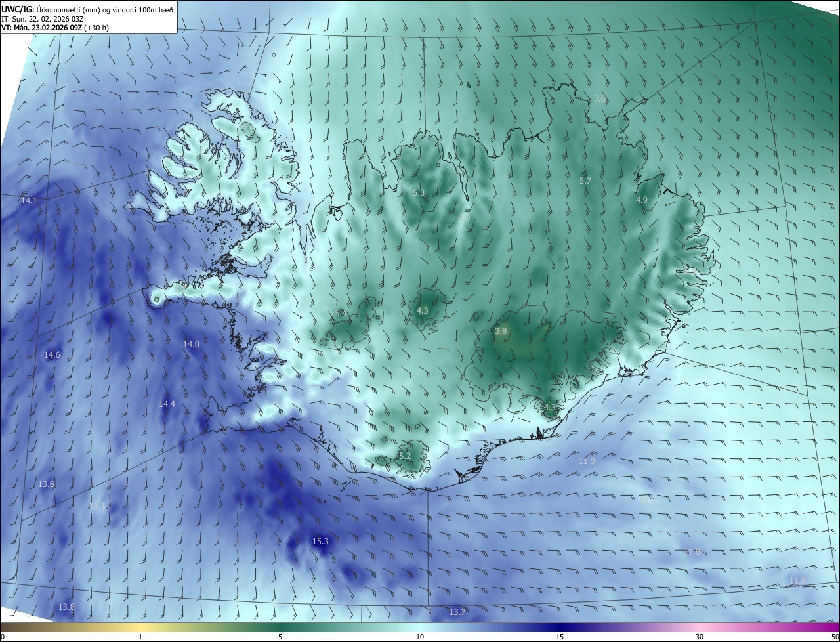Image resolution: width=840 pixels, height=642 pixels.
Task: Click the 11.9 value label
Action: point(587,461)
